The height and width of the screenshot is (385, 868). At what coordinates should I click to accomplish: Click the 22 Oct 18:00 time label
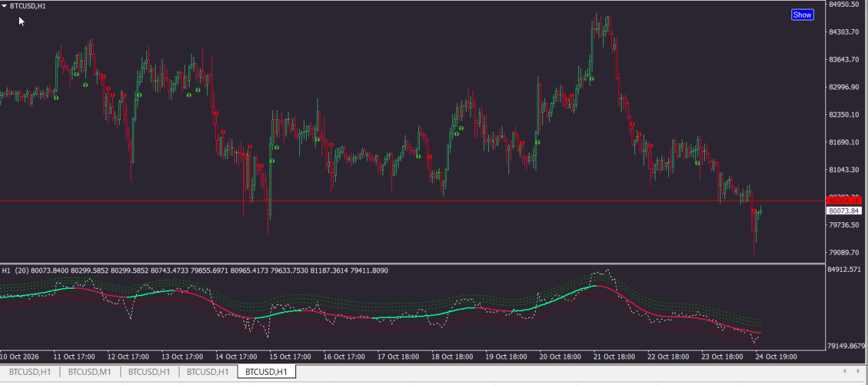coord(668,356)
